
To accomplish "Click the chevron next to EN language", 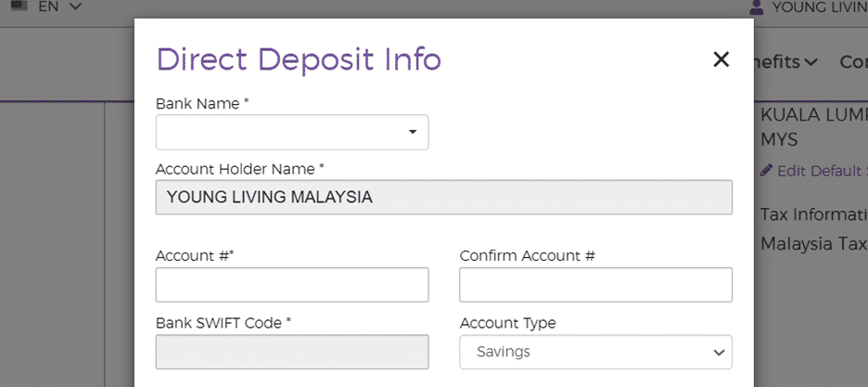I will tap(75, 6).
